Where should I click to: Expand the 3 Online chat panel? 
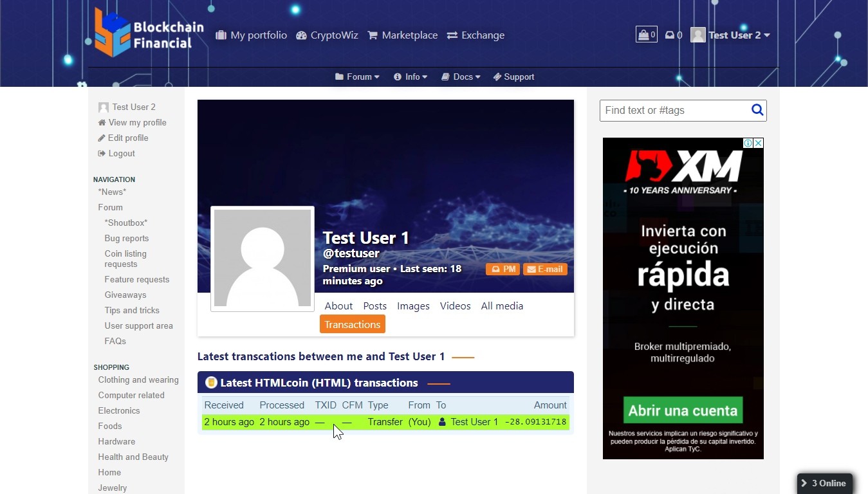click(x=824, y=483)
